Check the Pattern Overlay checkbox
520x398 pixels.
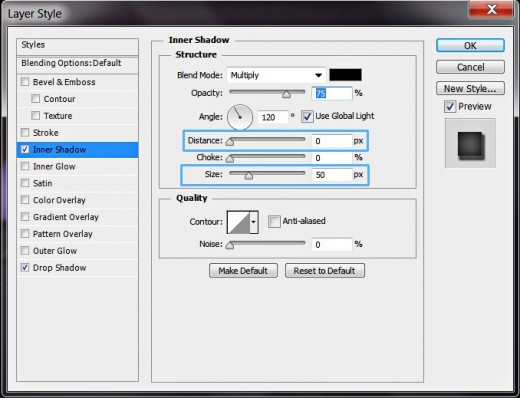(25, 233)
